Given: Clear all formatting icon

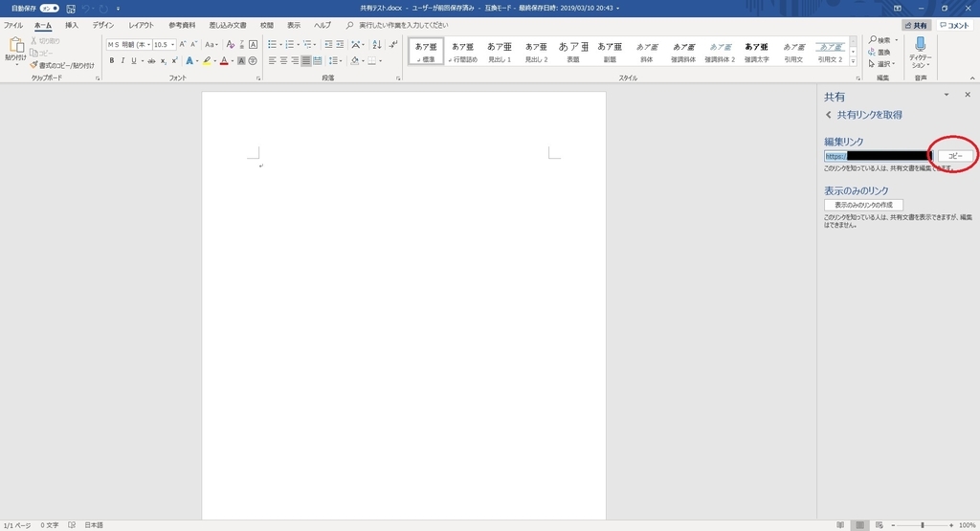Looking at the screenshot, I should pyautogui.click(x=230, y=44).
